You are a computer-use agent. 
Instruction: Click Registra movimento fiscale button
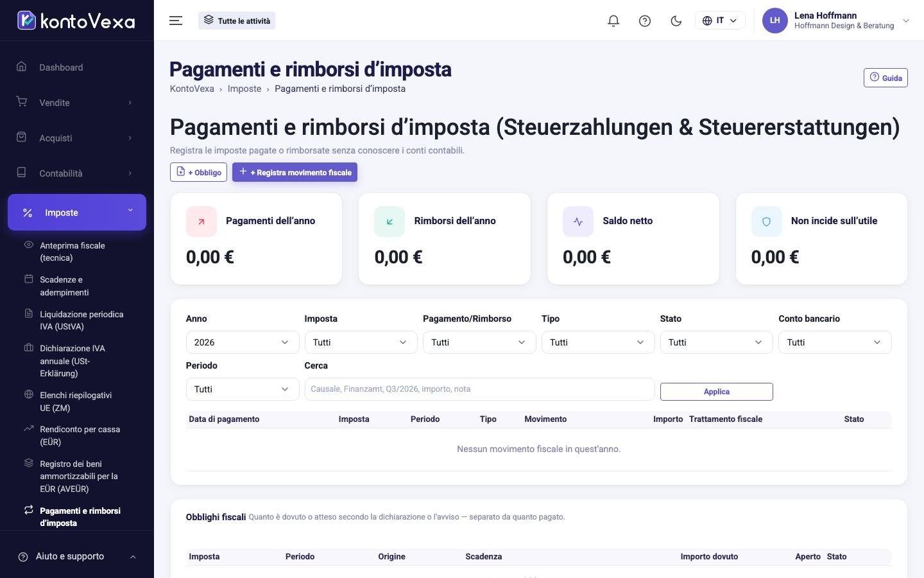[x=295, y=172]
